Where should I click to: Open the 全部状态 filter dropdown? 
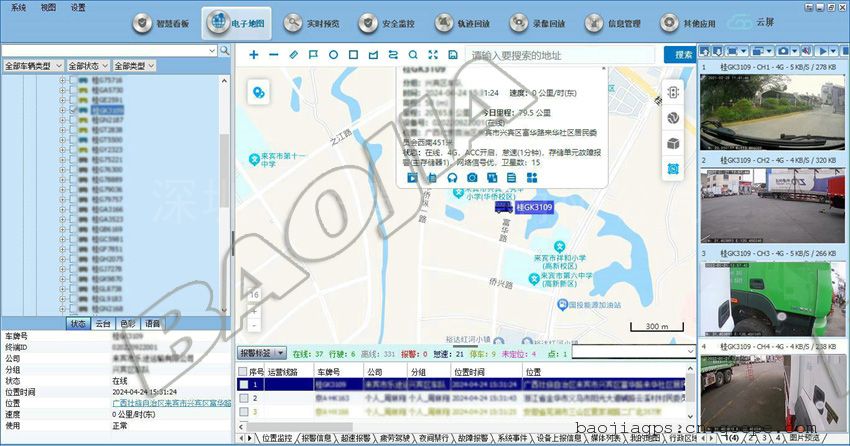click(87, 65)
